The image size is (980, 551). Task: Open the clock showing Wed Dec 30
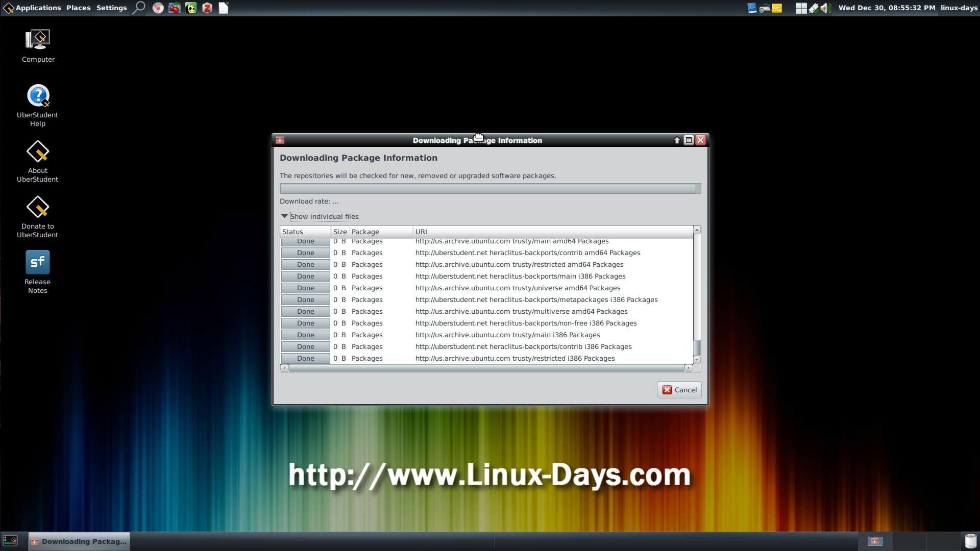click(887, 8)
